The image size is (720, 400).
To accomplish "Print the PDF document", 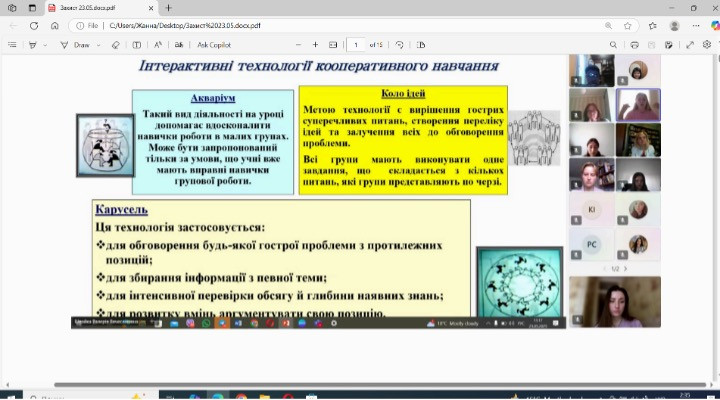I will coord(634,45).
